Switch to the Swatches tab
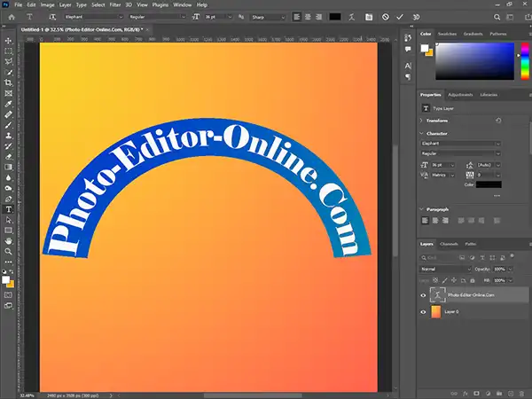 [447, 34]
